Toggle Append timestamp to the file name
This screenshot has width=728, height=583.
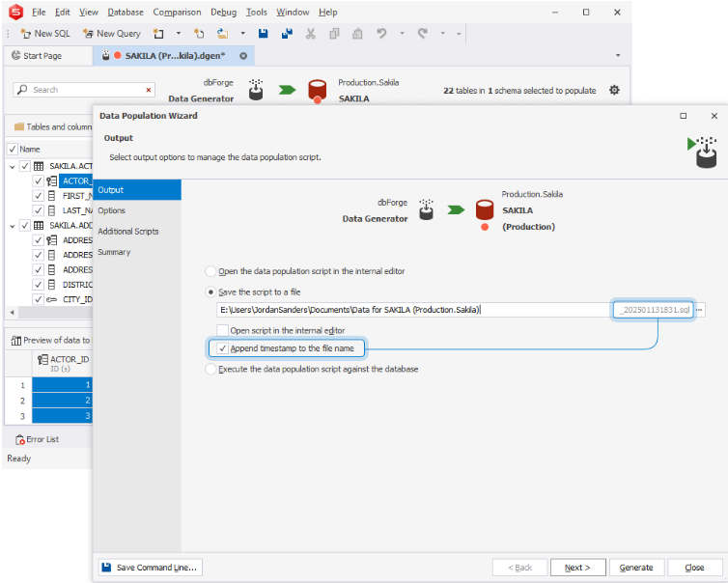click(223, 348)
